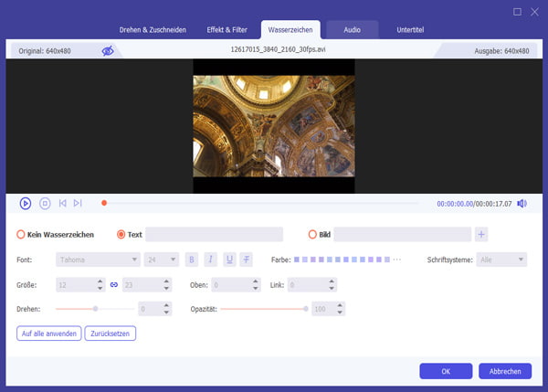Jump to previous frame icon
Image resolution: width=548 pixels, height=392 pixels.
pos(62,203)
